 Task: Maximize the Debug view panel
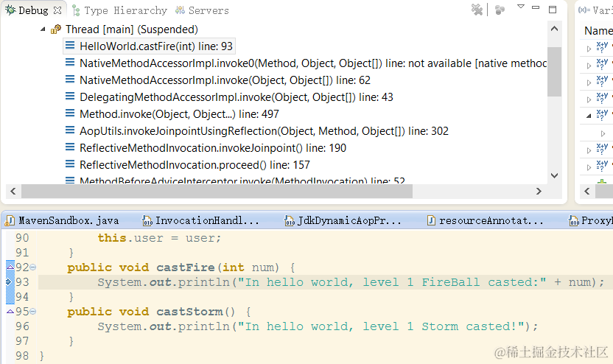(x=553, y=10)
